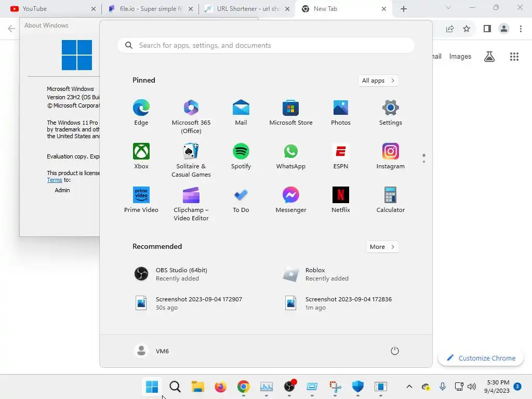Open the Edge pinned app
Image resolution: width=532 pixels, height=399 pixels.
click(141, 113)
